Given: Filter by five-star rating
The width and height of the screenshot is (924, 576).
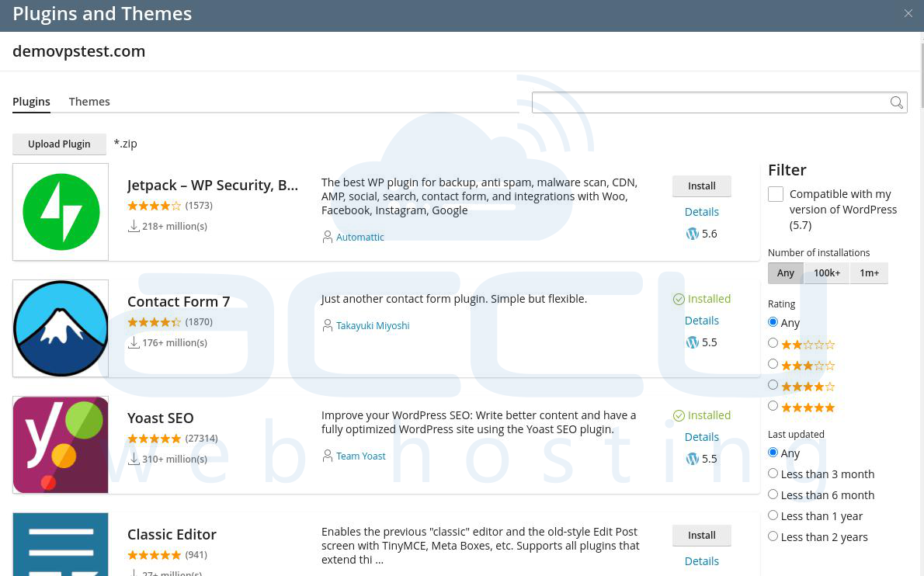Looking at the screenshot, I should [773, 406].
